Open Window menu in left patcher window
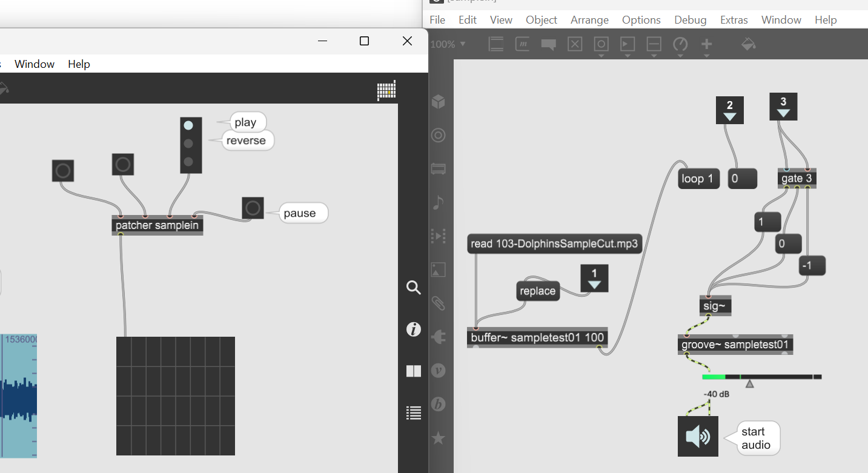This screenshot has width=868, height=473. 35,64
